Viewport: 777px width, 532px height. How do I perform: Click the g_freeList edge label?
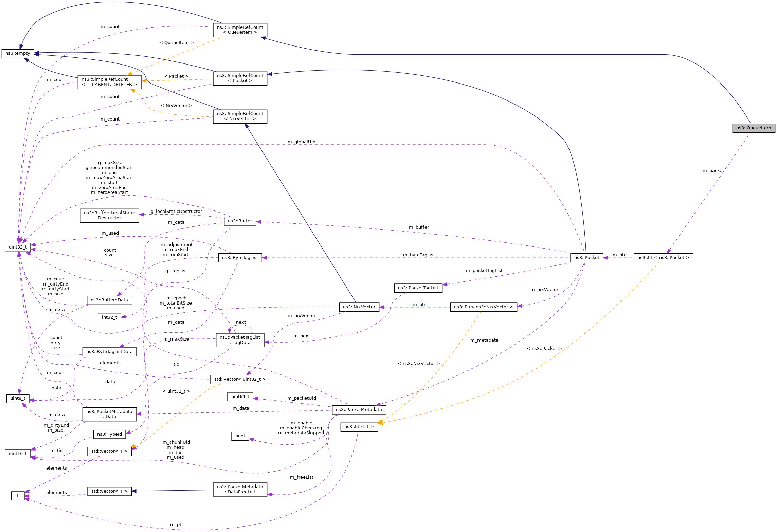tap(176, 271)
